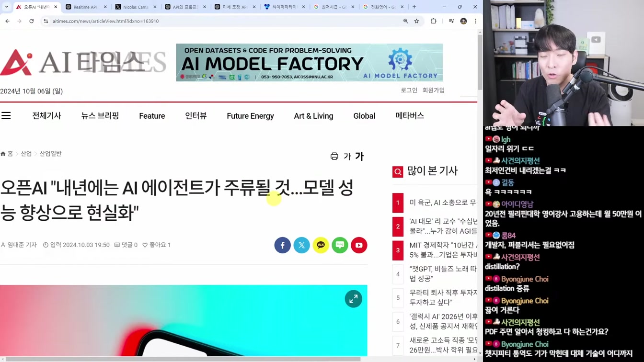Open the extensions puzzle icon
The width and height of the screenshot is (644, 362).
(x=434, y=21)
